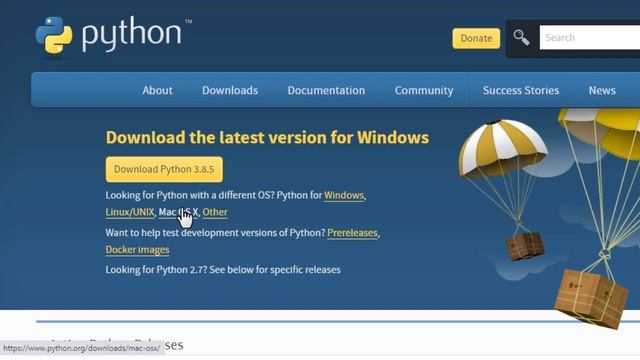640x360 pixels.
Task: Open the News menu
Action: (x=602, y=90)
